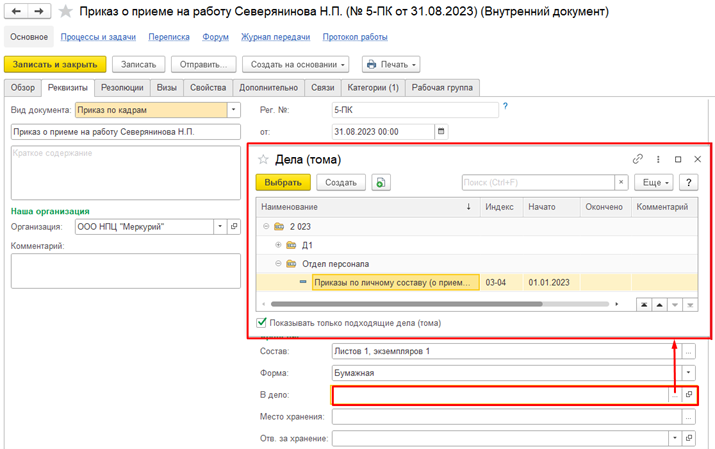715x449 pixels.
Task: Open the calendar picker for the от date
Action: [x=441, y=132]
